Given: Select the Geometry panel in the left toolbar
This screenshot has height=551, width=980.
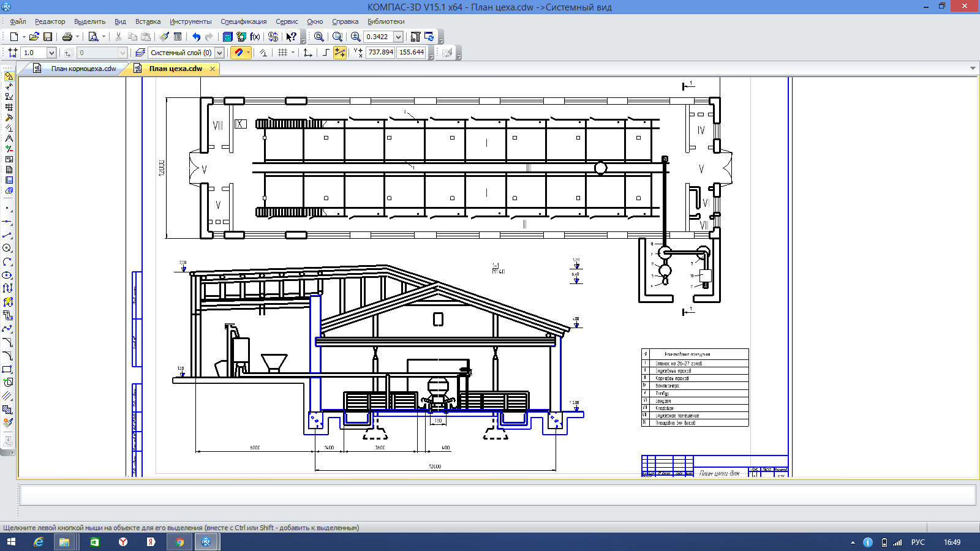Looking at the screenshot, I should click(9, 77).
